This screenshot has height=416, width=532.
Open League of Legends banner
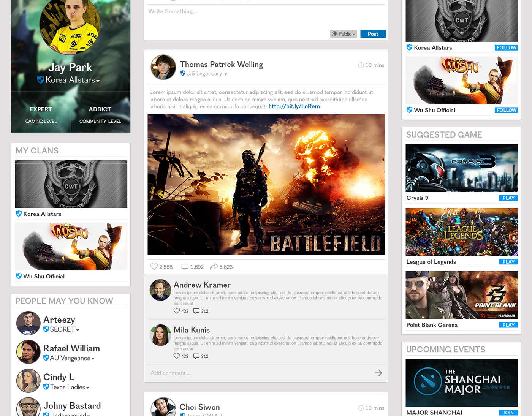pyautogui.click(x=462, y=232)
